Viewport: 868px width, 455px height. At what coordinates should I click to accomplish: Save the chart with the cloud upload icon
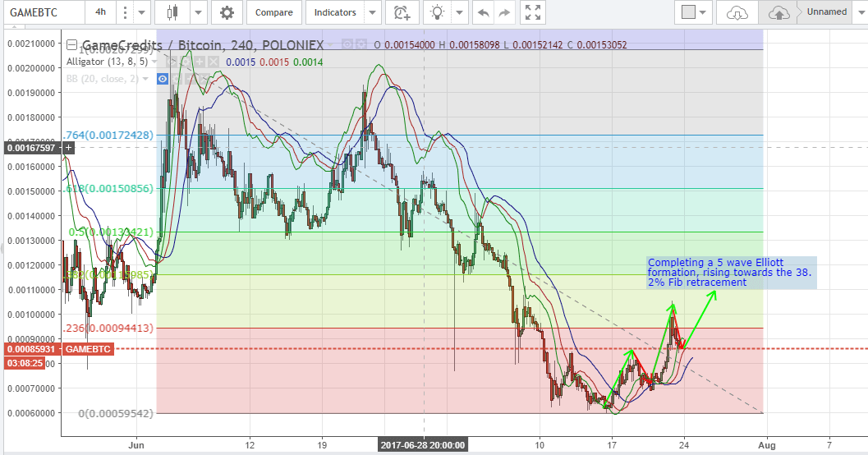click(x=778, y=12)
